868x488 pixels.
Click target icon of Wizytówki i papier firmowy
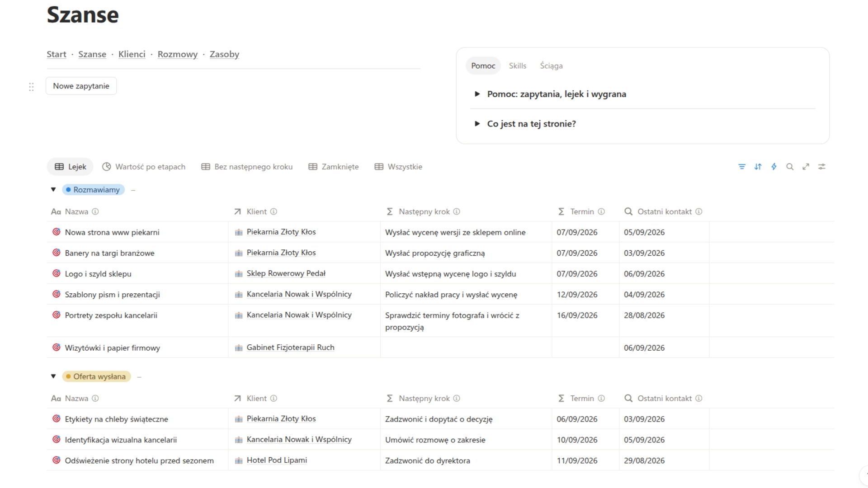coord(57,347)
